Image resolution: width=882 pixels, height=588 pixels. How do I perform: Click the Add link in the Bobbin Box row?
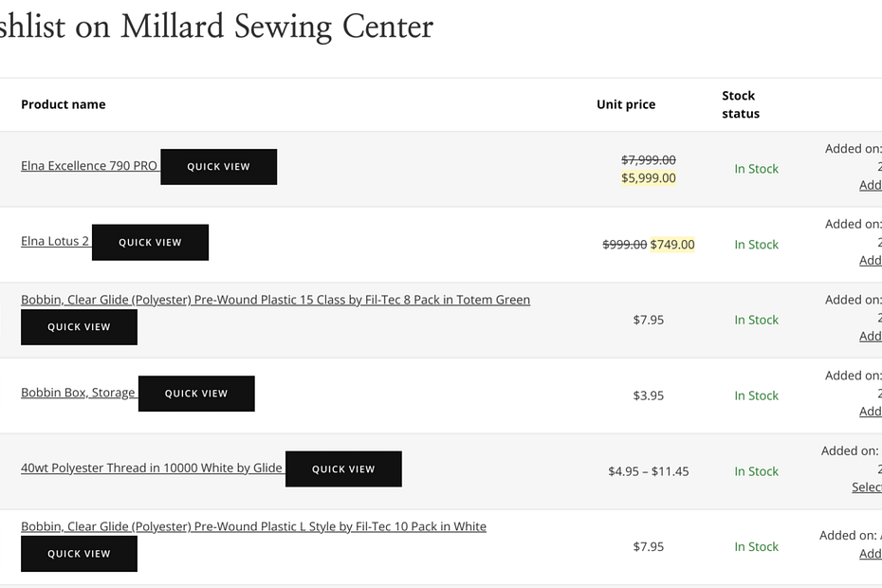coord(871,412)
